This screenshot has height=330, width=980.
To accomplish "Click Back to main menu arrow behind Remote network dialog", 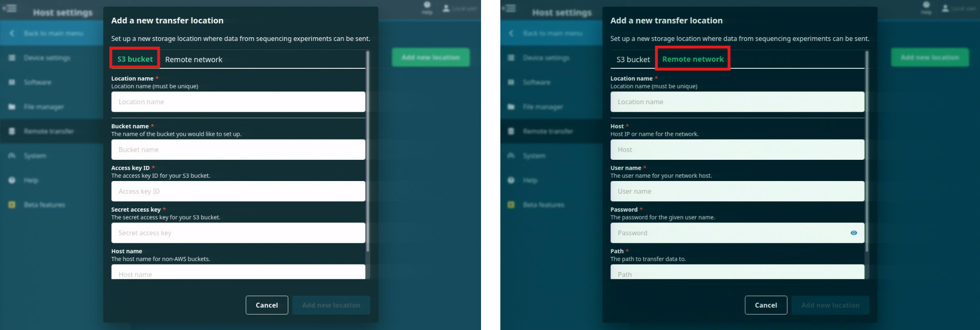I will [x=511, y=33].
